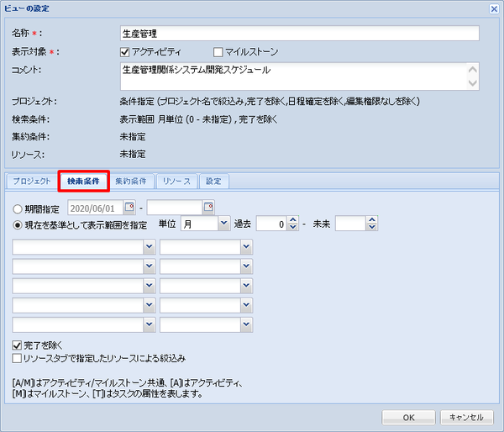This screenshot has height=432, width=504.
Task: Expand second row left condition dropdown
Action: point(150,266)
